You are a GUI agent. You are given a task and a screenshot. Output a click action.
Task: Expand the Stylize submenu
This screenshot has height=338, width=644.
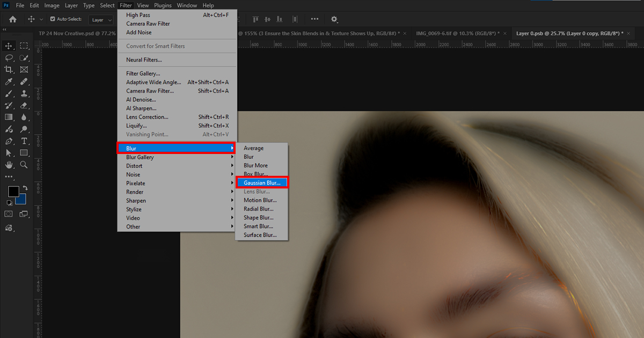(x=177, y=209)
